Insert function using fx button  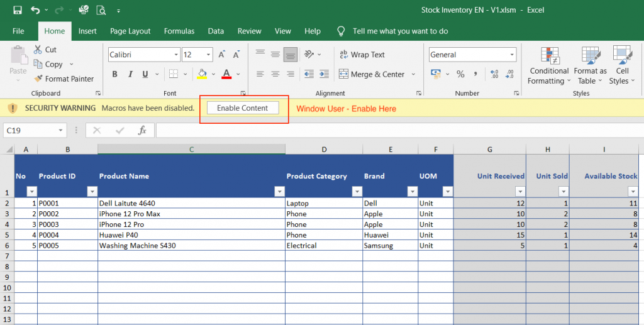click(x=142, y=131)
